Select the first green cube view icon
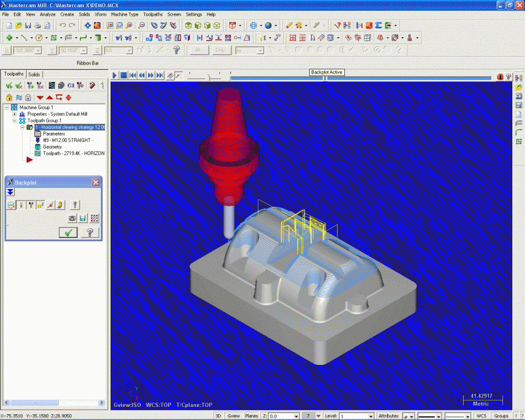Image resolution: width=525 pixels, height=420 pixels. pos(188,25)
